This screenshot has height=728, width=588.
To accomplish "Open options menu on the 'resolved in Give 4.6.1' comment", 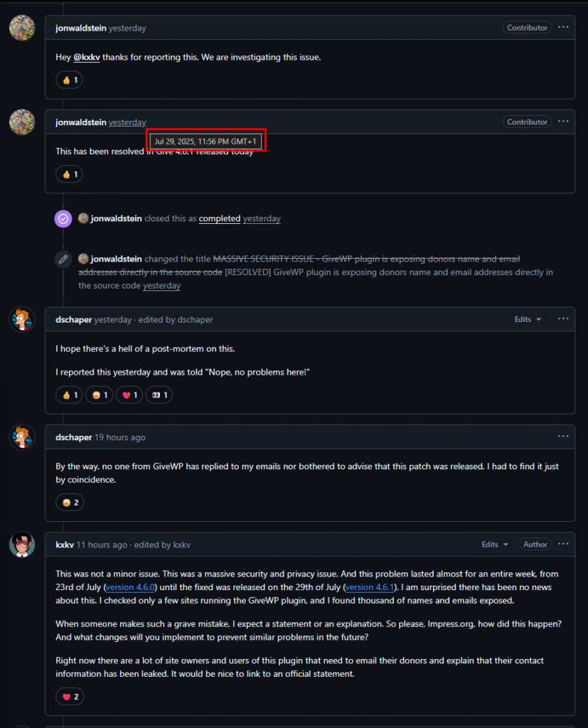I will [x=563, y=122].
